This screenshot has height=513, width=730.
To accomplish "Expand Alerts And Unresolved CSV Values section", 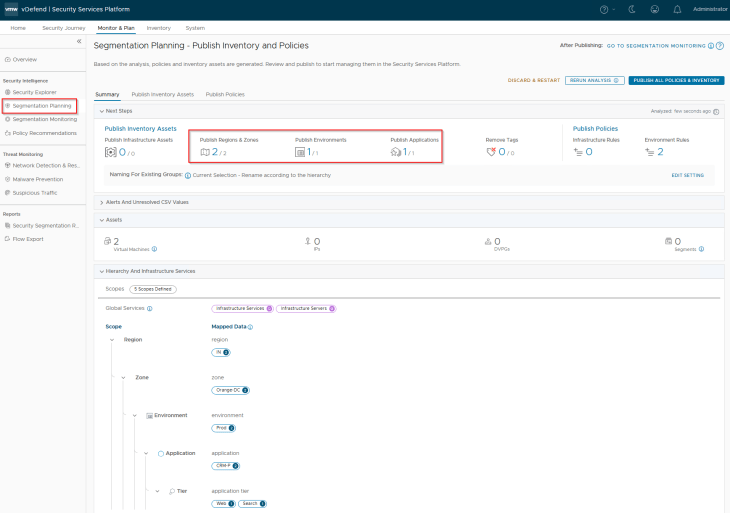I will tap(100, 202).
